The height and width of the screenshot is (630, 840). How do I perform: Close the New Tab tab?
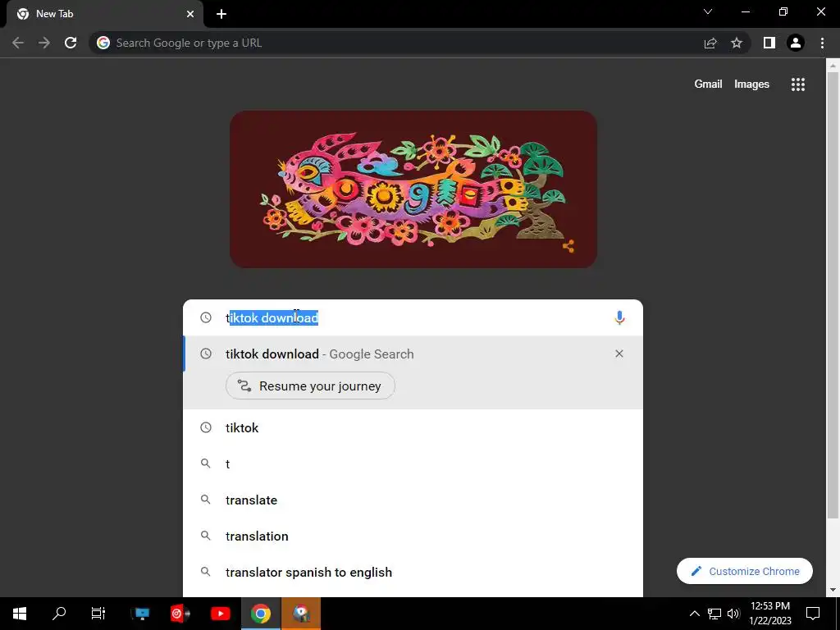190,14
